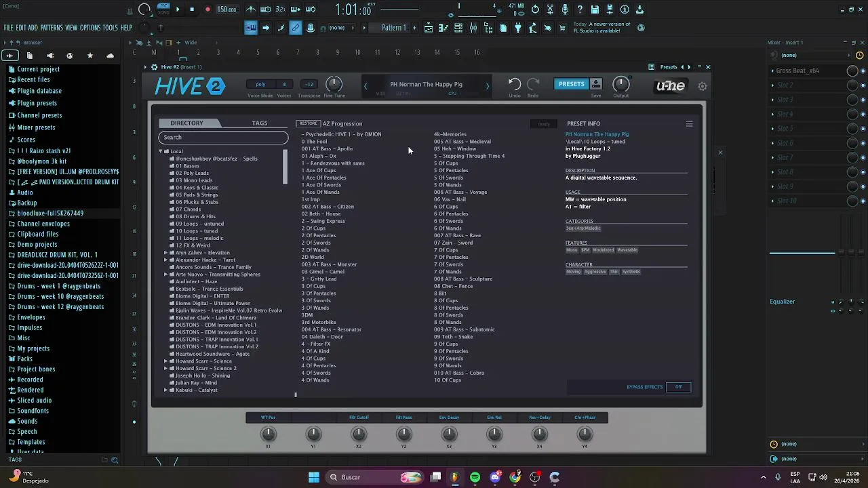The image size is (868, 488).
Task: Expand the Arte Nuovo - Transmitting Spheres folder
Action: point(165,274)
